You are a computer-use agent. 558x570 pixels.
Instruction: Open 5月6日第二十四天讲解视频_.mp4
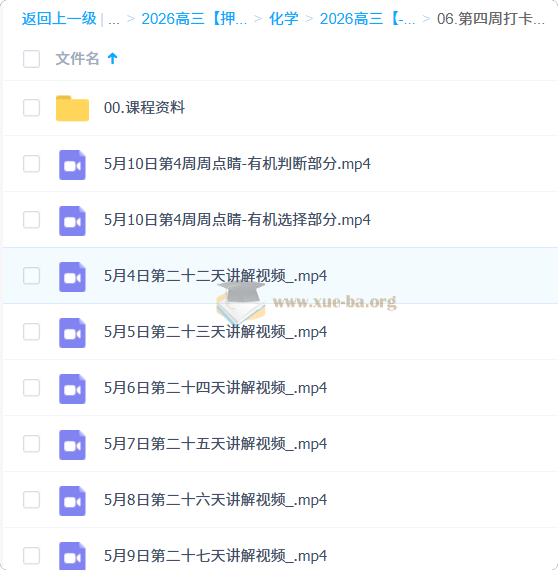(216, 388)
